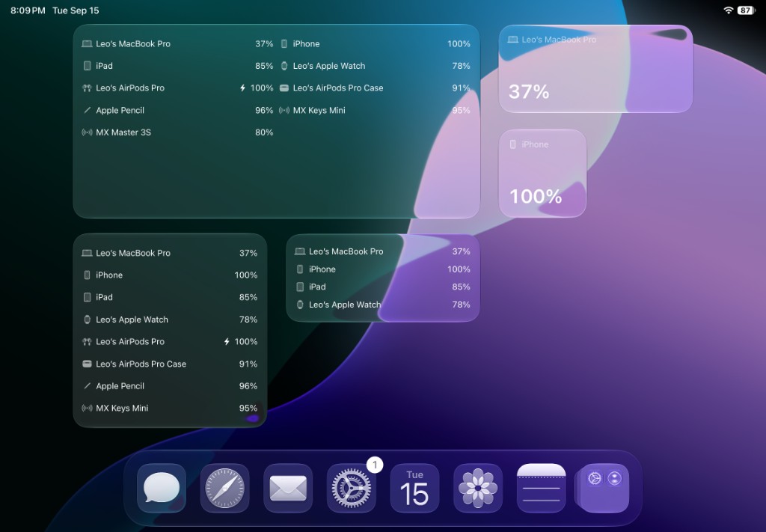This screenshot has width=766, height=532.
Task: Tap the 8:09 PM clock
Action: 28,10
